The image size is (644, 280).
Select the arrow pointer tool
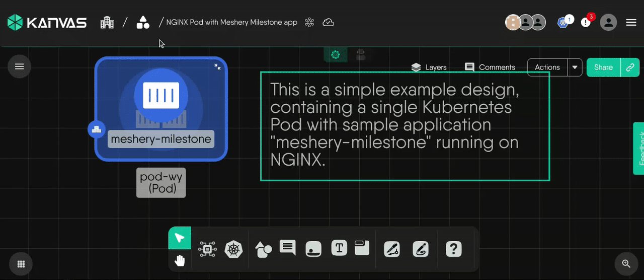click(x=180, y=238)
